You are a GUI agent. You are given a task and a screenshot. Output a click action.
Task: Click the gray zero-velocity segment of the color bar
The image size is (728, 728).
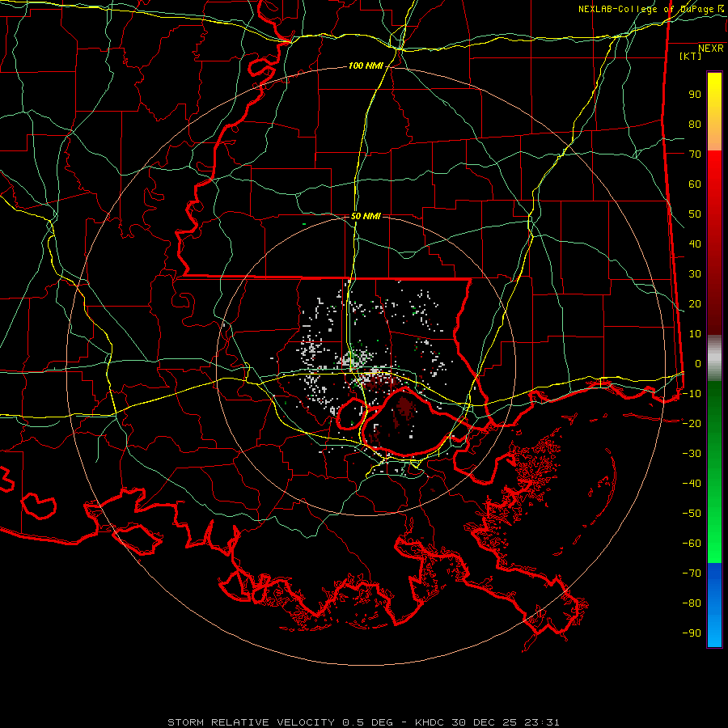pyautogui.click(x=714, y=358)
